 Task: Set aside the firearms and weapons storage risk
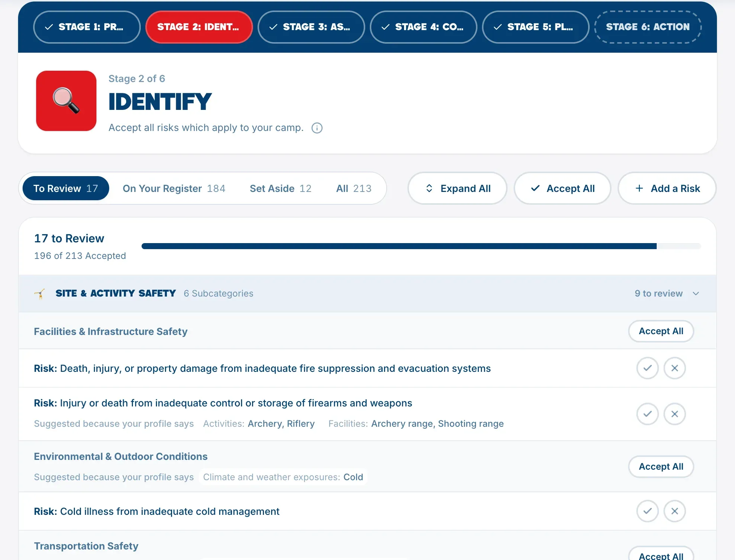tap(674, 414)
